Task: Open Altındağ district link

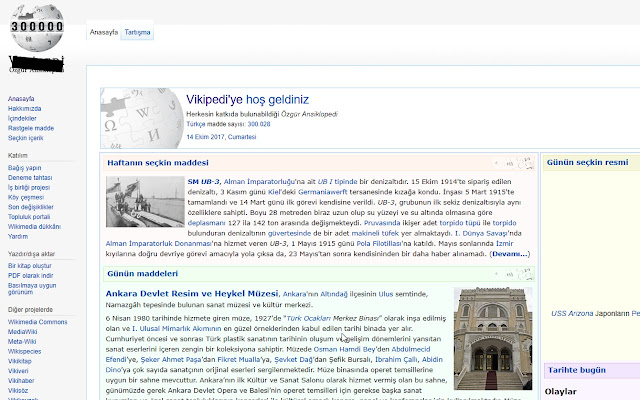Action: (334, 294)
